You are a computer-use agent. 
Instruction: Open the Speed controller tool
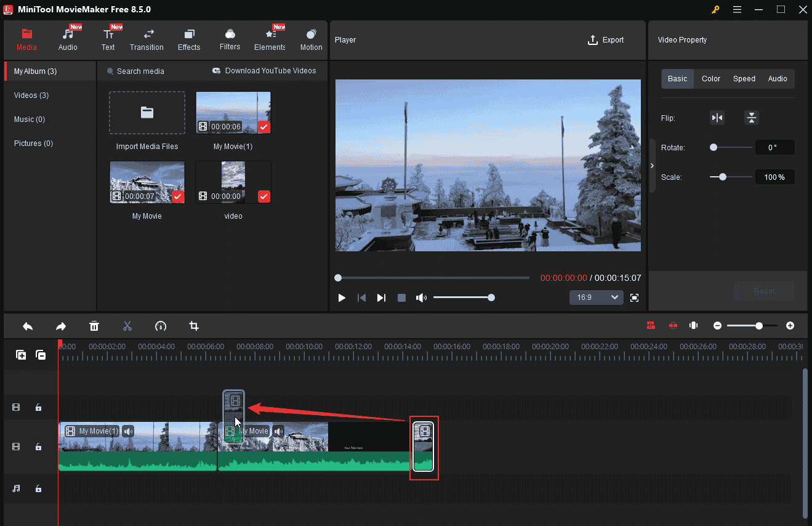click(x=161, y=326)
